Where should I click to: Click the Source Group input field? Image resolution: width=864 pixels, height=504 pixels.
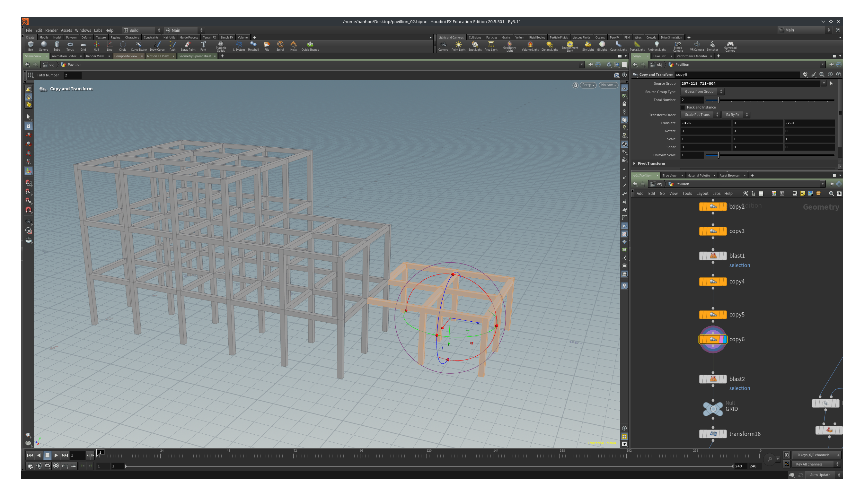(x=750, y=83)
